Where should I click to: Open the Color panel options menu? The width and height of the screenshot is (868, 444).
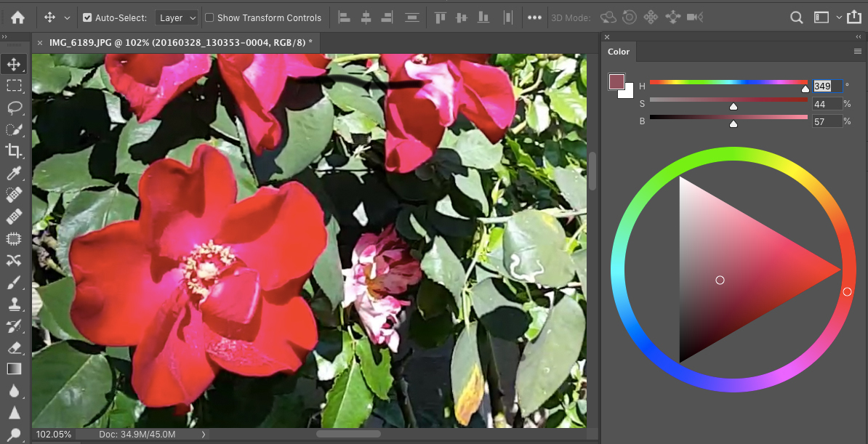click(858, 52)
